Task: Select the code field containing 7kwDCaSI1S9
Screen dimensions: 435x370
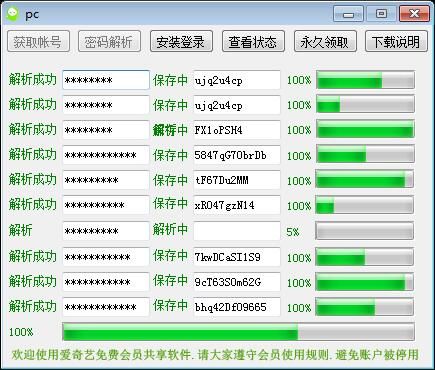Action: (237, 257)
